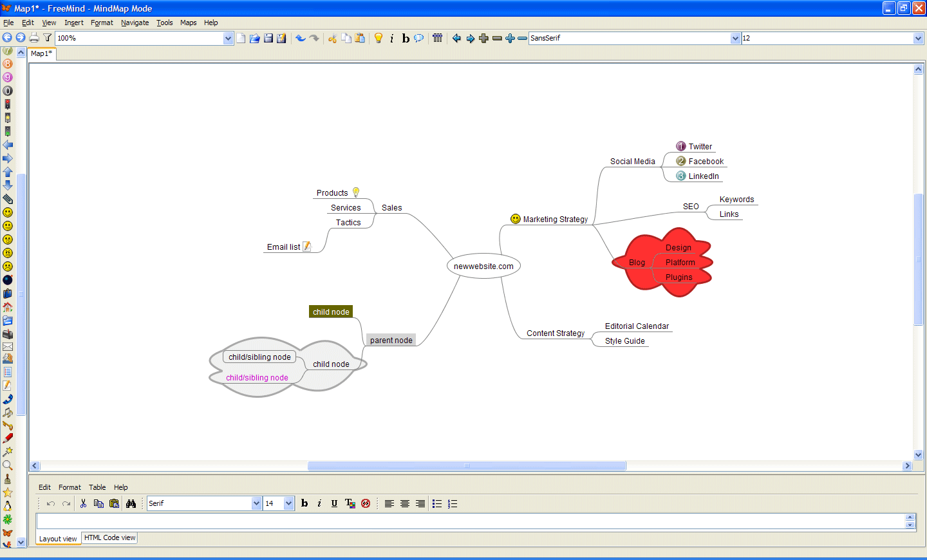This screenshot has height=560, width=927.
Task: Toggle the filter funnel in main toolbar
Action: tap(47, 38)
